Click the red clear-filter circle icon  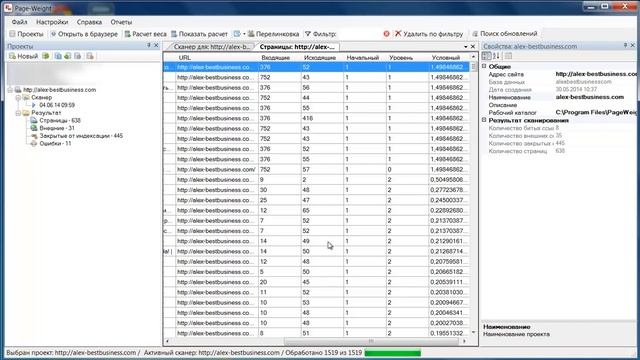386,34
